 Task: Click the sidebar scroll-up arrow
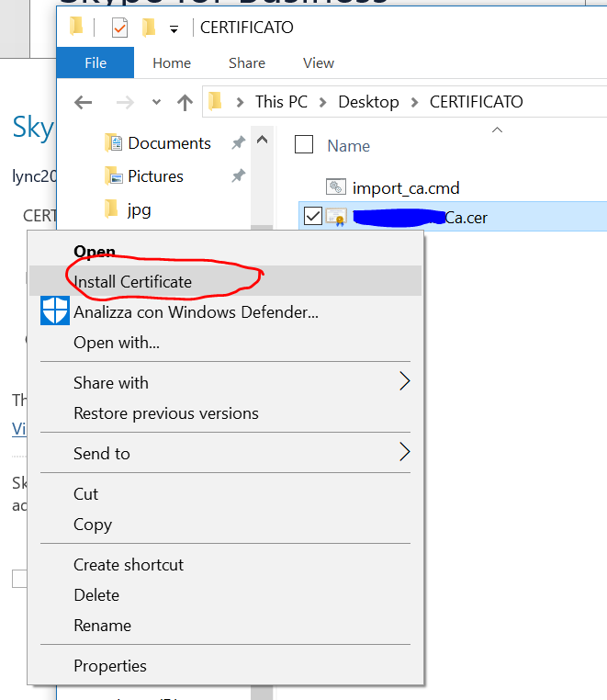(262, 141)
